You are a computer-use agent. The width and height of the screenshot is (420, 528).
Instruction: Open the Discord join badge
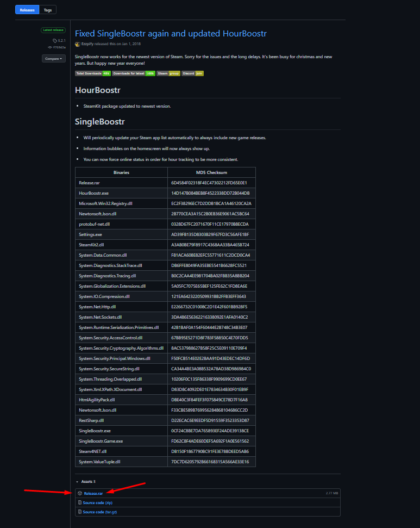(x=192, y=73)
